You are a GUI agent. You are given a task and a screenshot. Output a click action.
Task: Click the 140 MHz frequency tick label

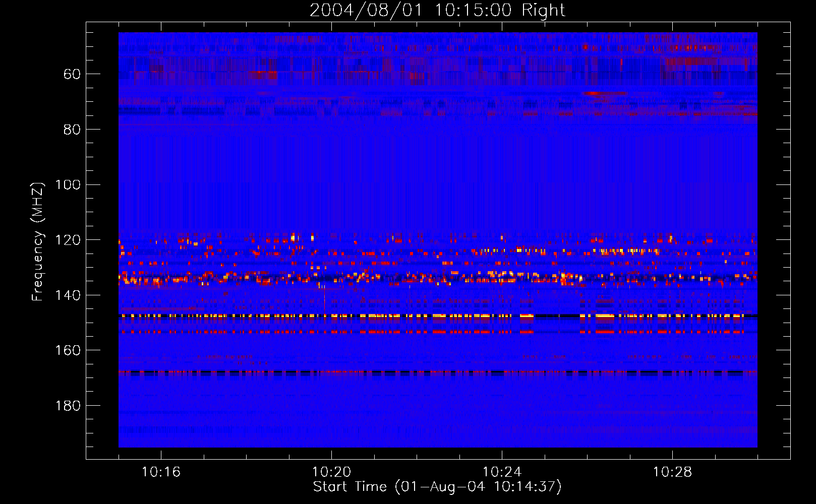68,295
